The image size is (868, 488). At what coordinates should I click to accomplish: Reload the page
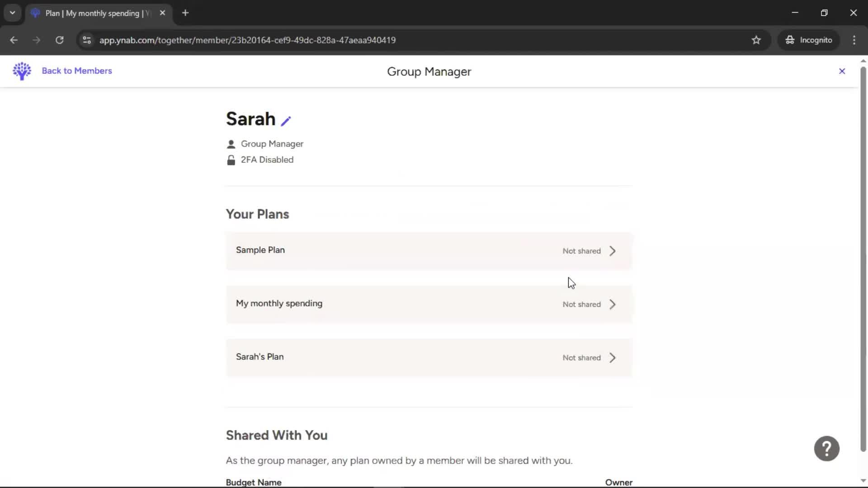[x=59, y=40]
